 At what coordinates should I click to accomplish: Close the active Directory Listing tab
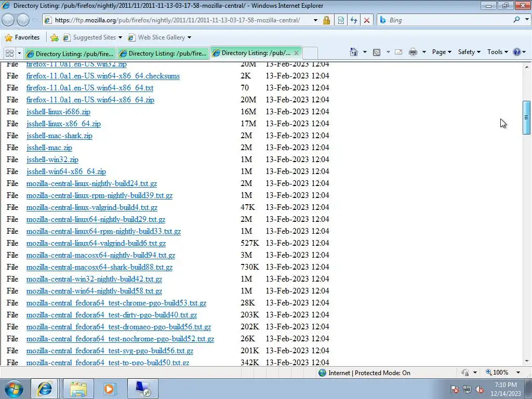(x=296, y=53)
